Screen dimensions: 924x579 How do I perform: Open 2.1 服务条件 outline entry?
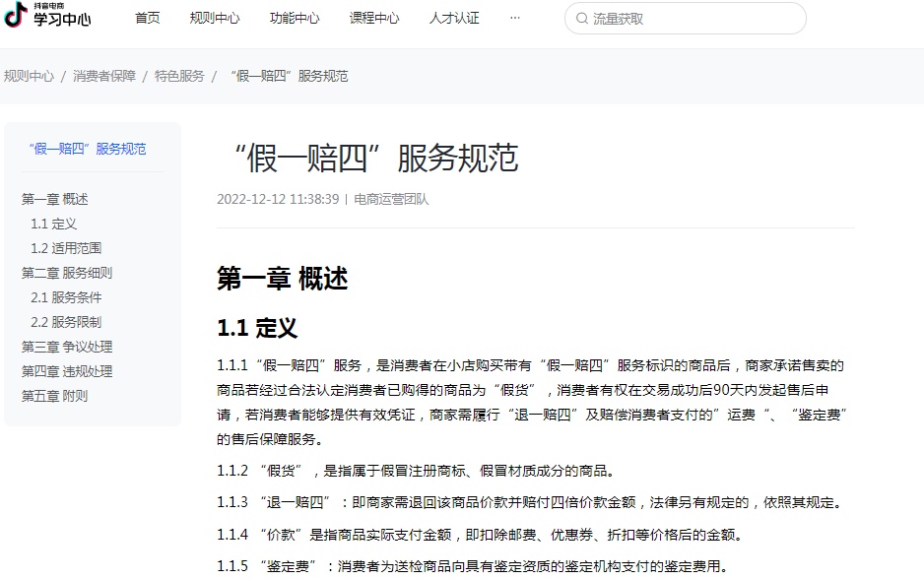coord(66,297)
